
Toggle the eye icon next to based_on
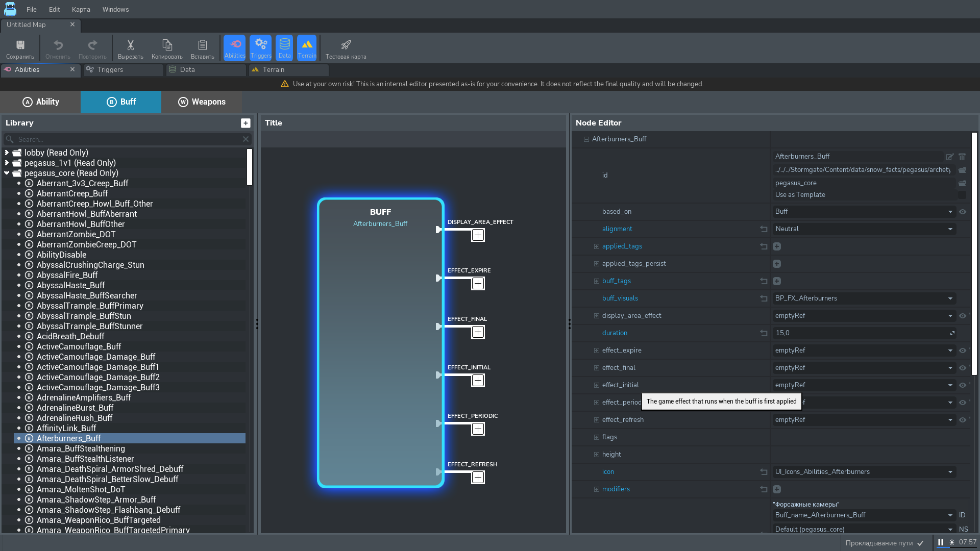[x=963, y=212]
